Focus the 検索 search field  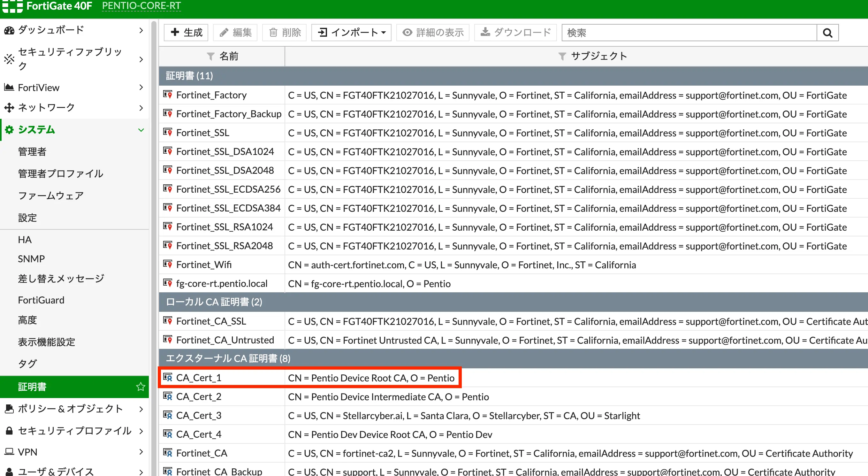(x=689, y=33)
